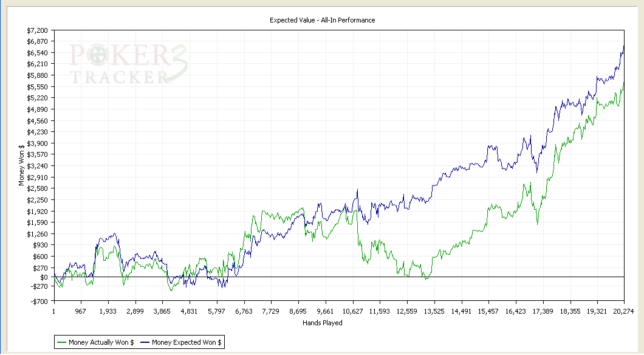
Task: Click the $3,900 tick on the y-axis
Action: click(37, 143)
